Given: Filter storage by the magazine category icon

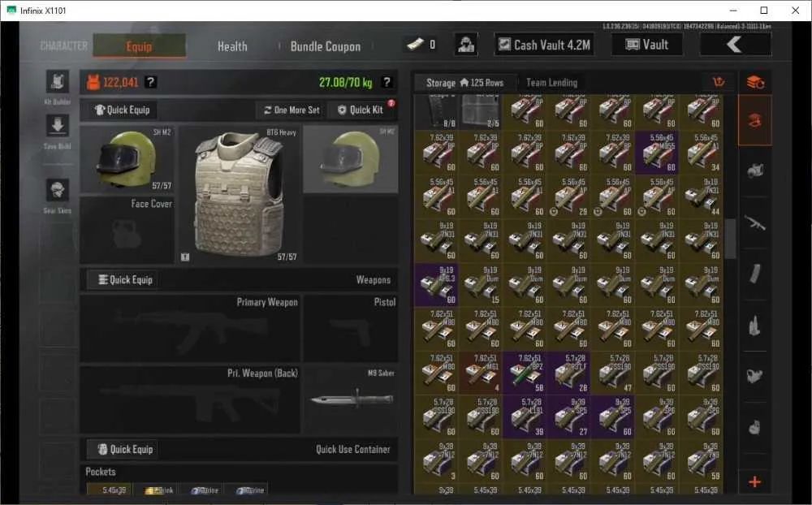Looking at the screenshot, I should click(755, 274).
